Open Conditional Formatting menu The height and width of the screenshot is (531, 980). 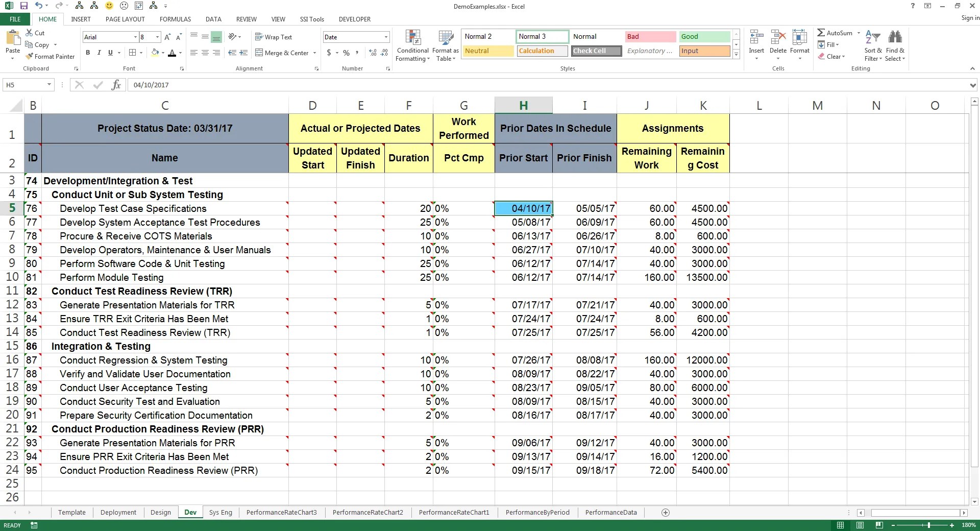[x=413, y=46]
